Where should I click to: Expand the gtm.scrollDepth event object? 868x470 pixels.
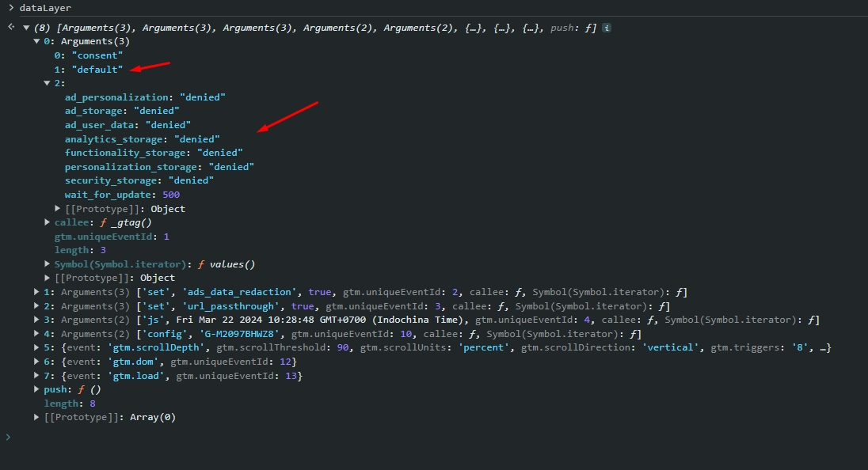(x=36, y=348)
